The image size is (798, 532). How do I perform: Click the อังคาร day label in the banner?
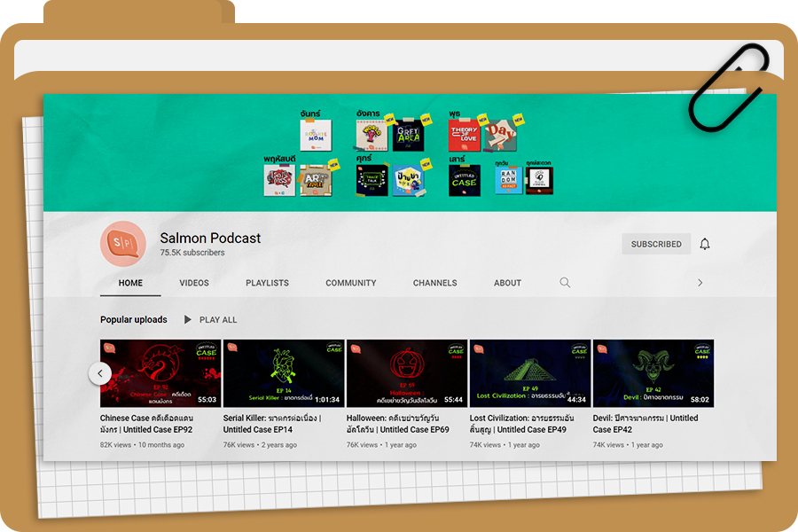click(x=369, y=113)
